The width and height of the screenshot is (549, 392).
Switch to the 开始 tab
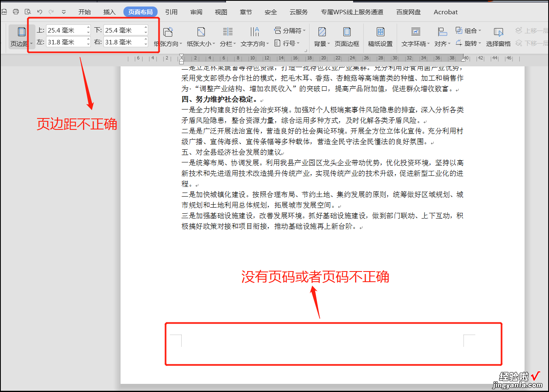point(84,12)
